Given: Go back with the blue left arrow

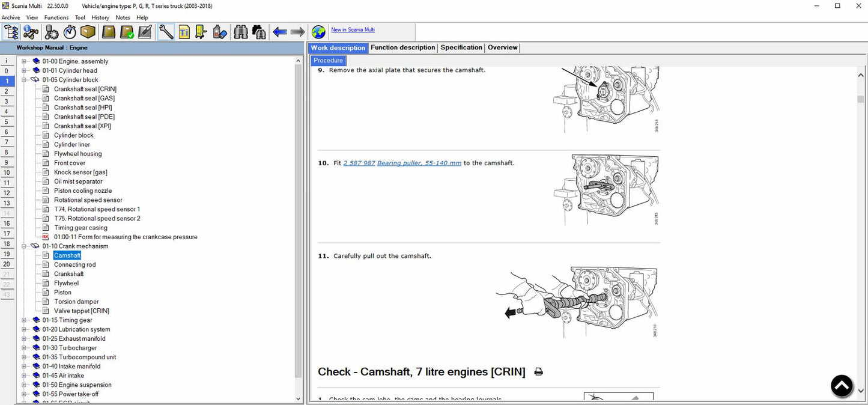Looking at the screenshot, I should (279, 32).
